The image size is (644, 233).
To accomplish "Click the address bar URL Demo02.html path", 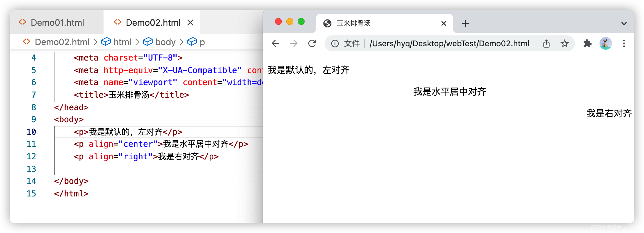I will coord(449,43).
